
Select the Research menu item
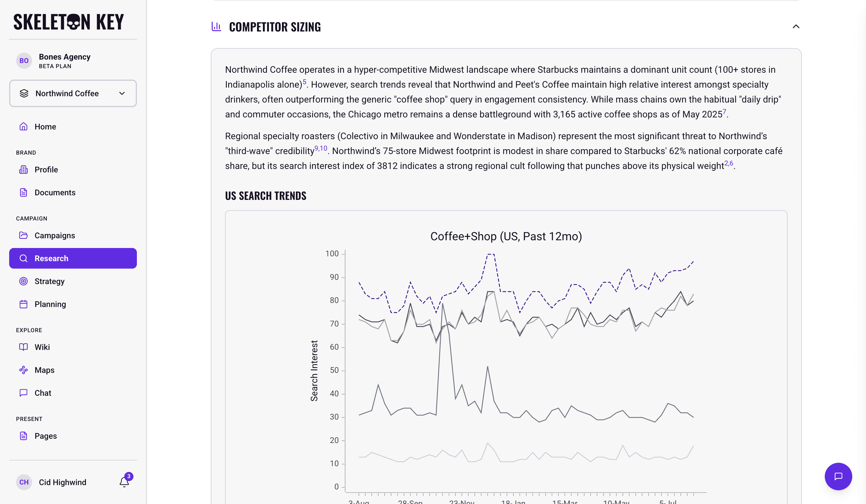coord(73,258)
